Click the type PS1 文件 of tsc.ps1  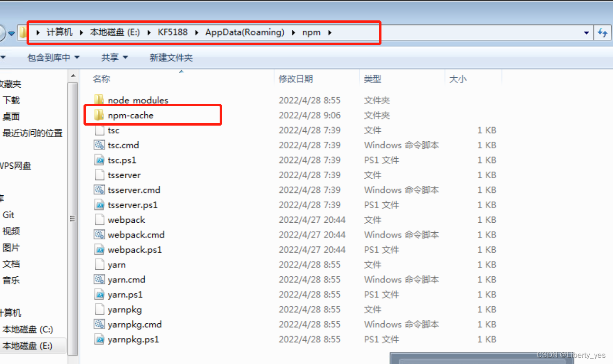[381, 160]
